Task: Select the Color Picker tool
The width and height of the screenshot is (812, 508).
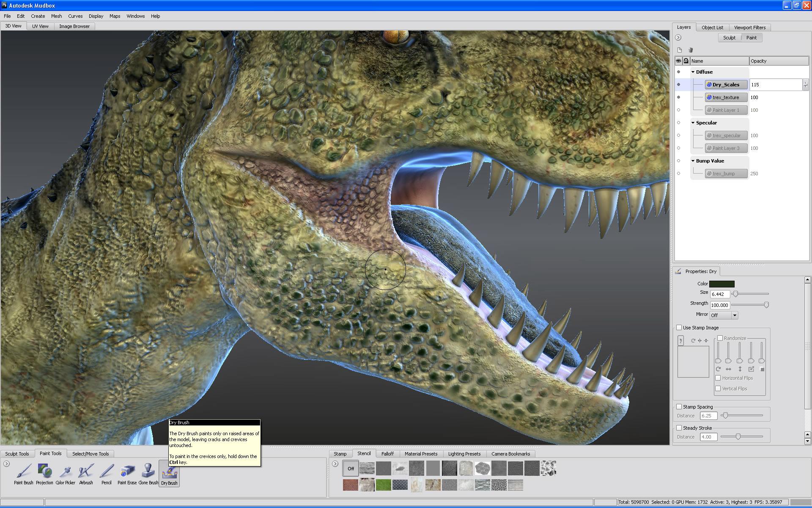Action: coord(65,472)
